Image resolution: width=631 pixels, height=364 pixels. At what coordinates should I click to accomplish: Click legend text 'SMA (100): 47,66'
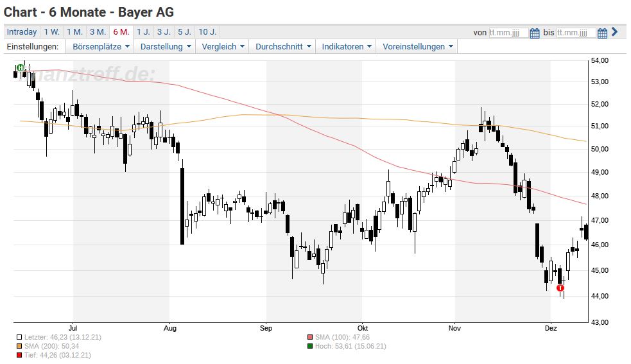342,338
